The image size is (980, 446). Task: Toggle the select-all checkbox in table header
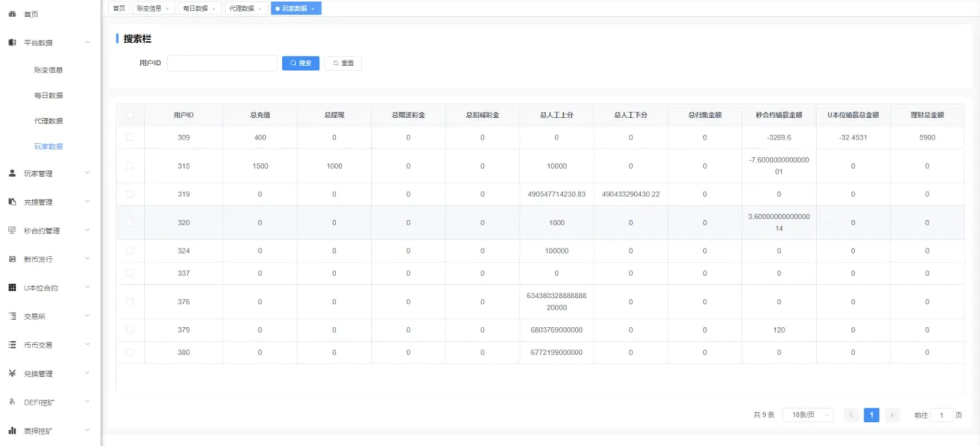[x=130, y=115]
